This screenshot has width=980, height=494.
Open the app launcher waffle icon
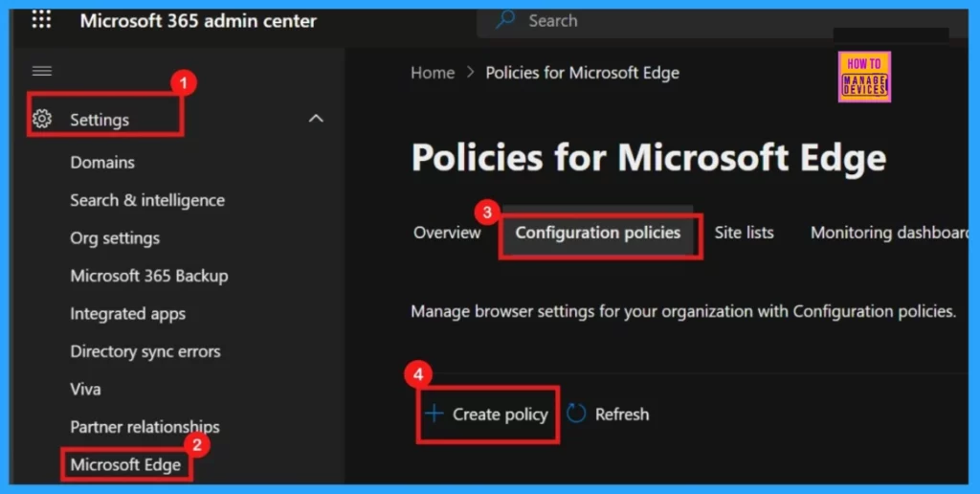[x=41, y=20]
